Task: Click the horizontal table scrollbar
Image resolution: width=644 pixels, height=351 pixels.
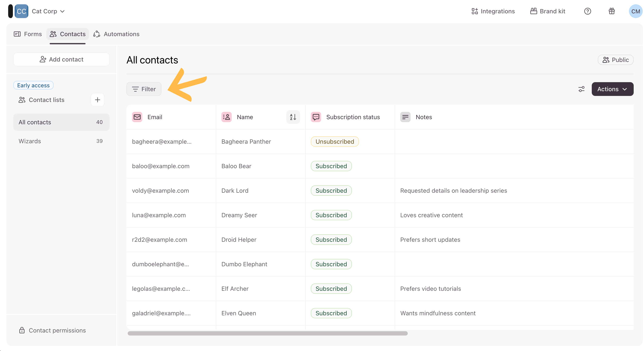Action: [267, 333]
